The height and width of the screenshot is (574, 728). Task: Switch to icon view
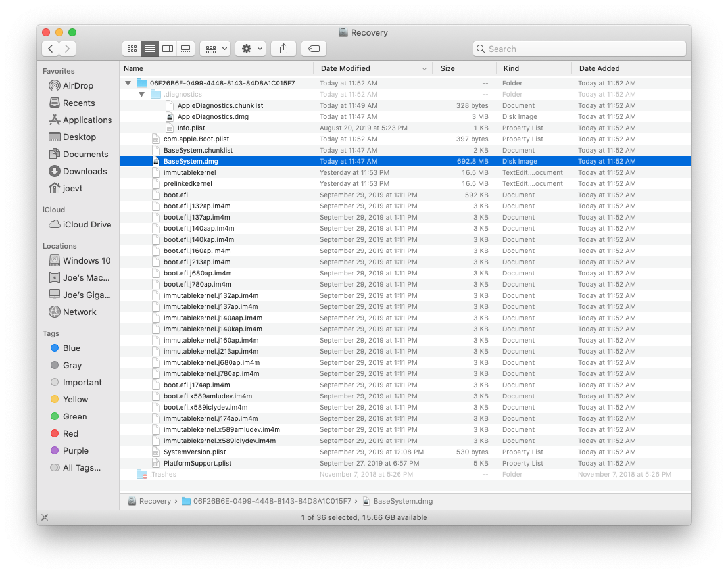tap(132, 49)
